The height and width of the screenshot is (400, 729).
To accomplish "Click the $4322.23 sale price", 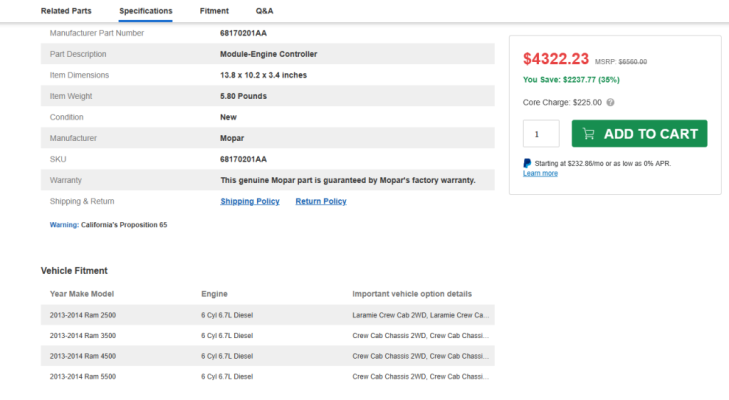I will point(556,59).
